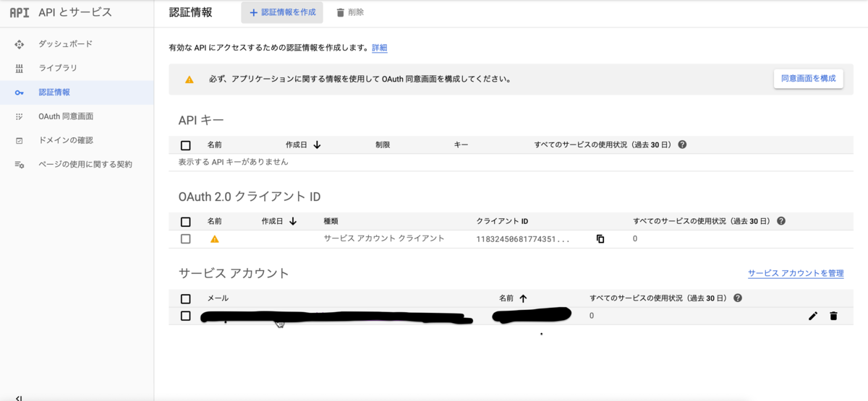The width and height of the screenshot is (868, 401).
Task: Click the help icon in サービス アカウント header
Action: pyautogui.click(x=738, y=298)
